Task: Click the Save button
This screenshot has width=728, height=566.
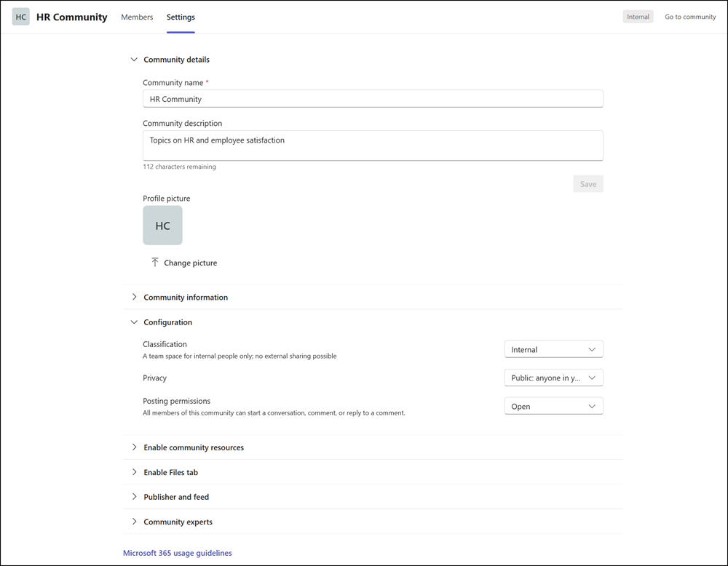Action: (587, 183)
